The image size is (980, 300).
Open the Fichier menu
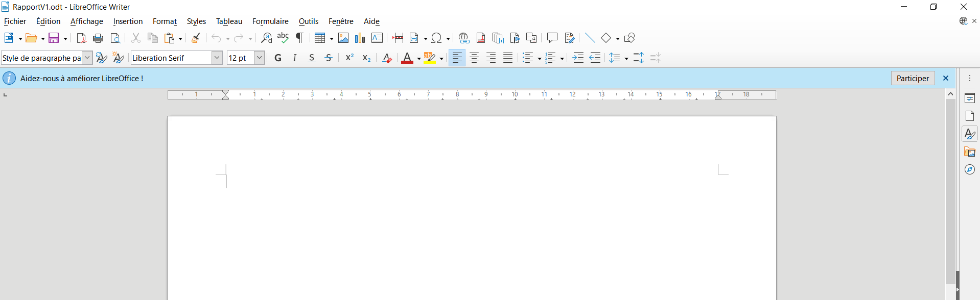(15, 21)
